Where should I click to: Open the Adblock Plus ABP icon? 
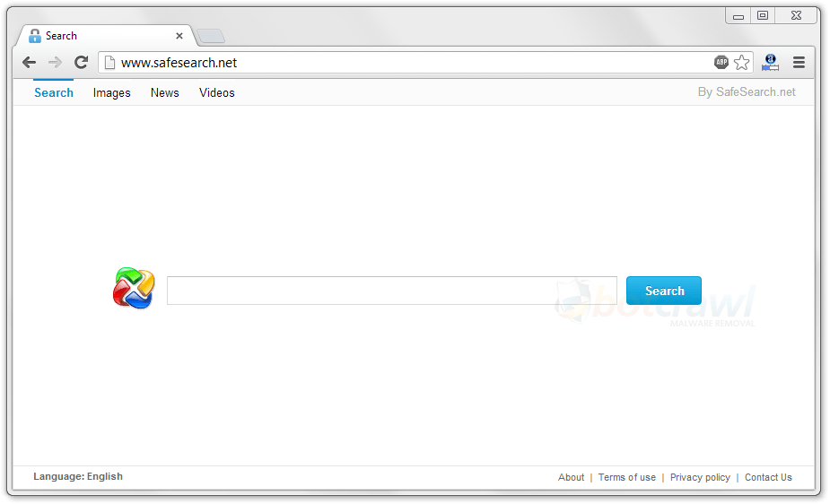coord(721,63)
